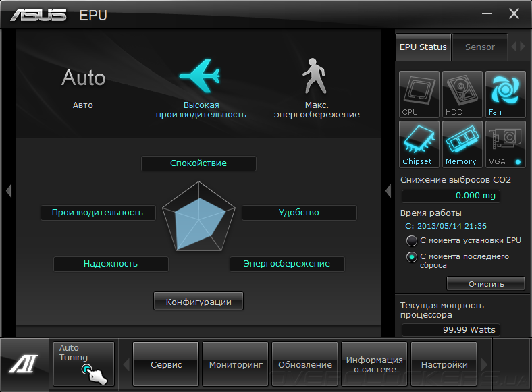
Task: Click the Энергосбережение label
Action: pos(287,264)
